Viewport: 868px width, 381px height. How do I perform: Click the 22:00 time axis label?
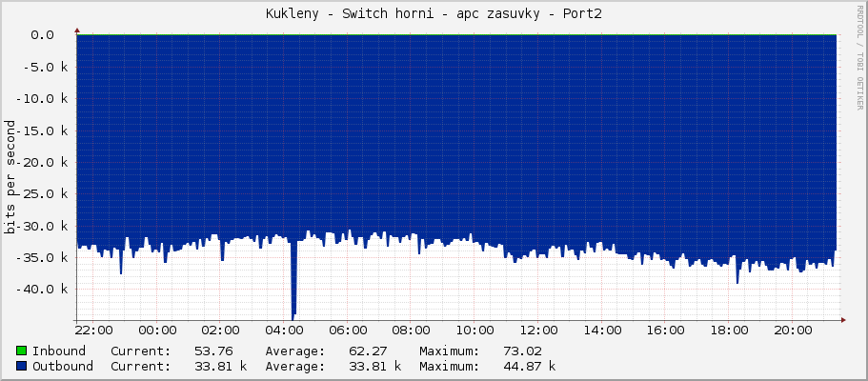click(x=93, y=331)
